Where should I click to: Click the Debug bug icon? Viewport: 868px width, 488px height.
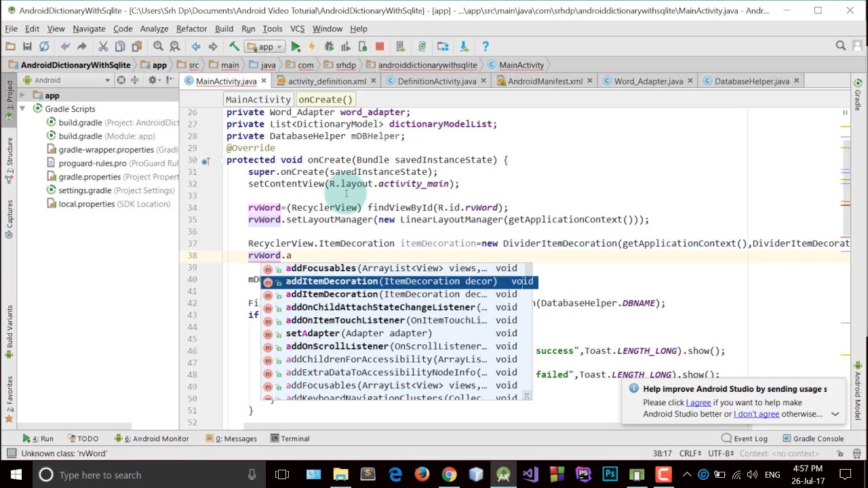(329, 46)
